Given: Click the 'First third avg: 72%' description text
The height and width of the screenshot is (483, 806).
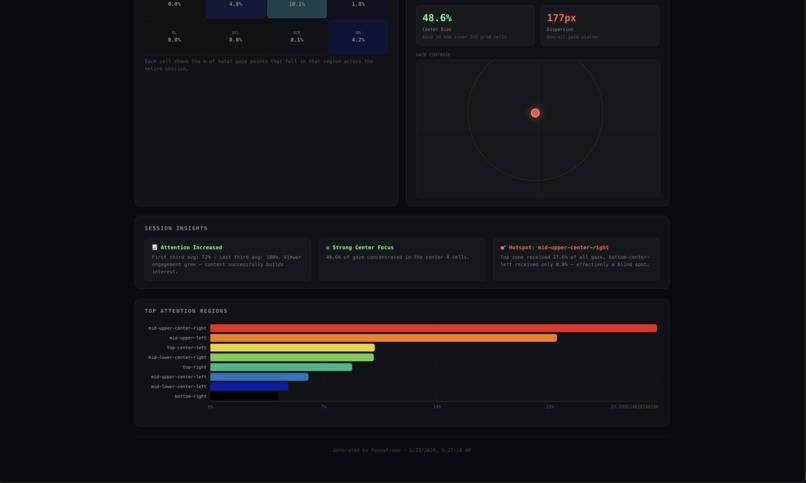Looking at the screenshot, I should coord(226,264).
